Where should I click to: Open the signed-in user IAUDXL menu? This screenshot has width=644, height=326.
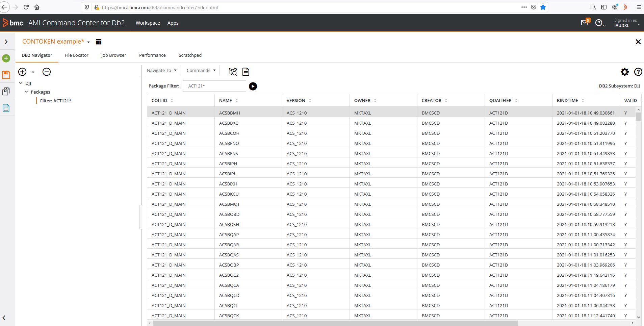pos(626,23)
